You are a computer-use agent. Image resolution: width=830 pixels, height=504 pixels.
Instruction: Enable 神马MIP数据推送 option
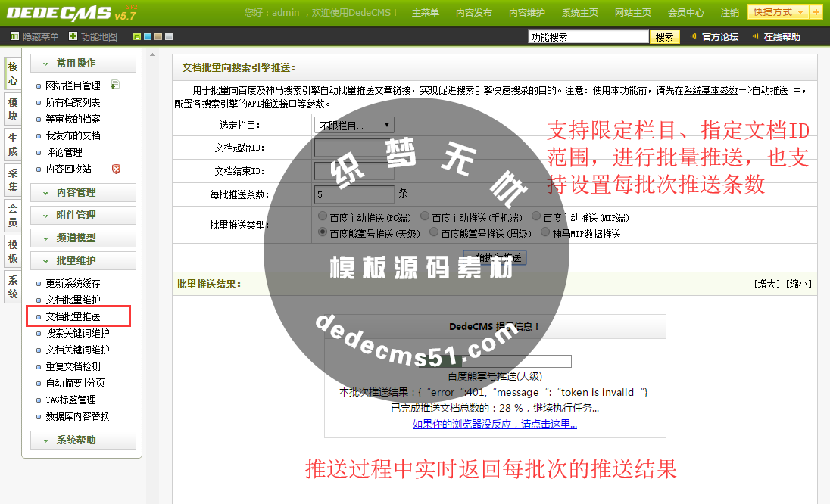[x=545, y=232]
